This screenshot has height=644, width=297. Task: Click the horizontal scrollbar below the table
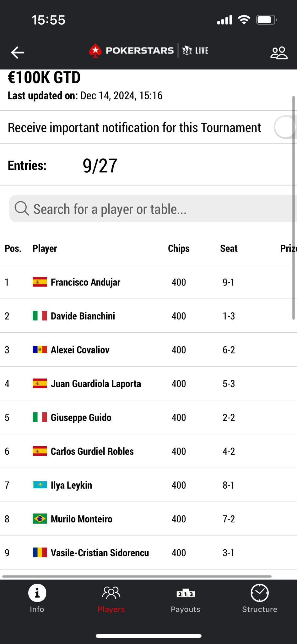pyautogui.click(x=137, y=576)
